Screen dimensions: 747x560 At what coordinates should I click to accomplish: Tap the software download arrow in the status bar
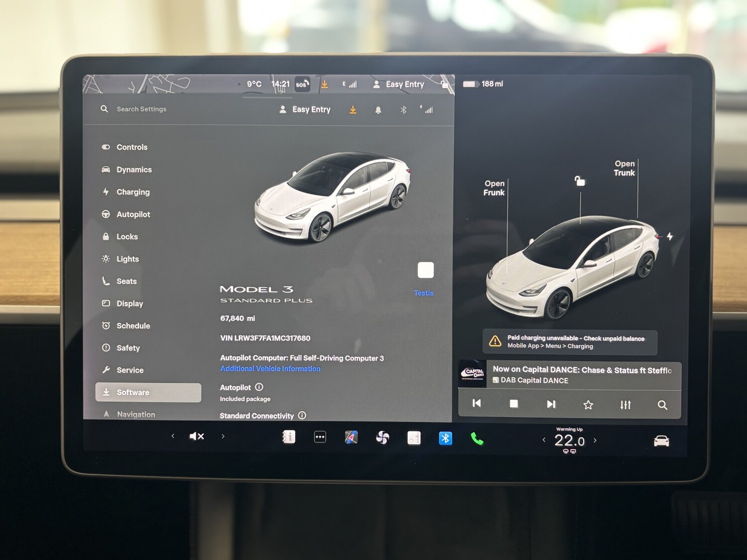point(325,84)
